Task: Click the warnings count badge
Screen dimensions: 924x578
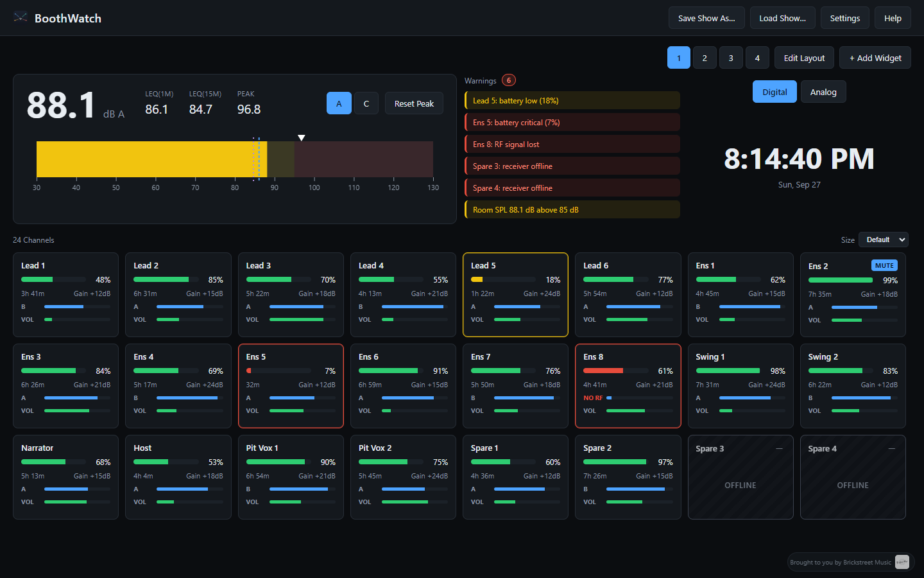Action: pos(509,80)
